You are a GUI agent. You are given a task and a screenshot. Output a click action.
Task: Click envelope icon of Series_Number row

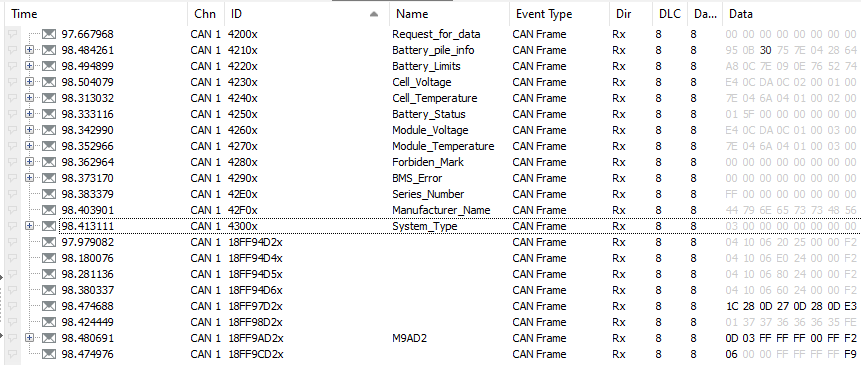point(49,194)
